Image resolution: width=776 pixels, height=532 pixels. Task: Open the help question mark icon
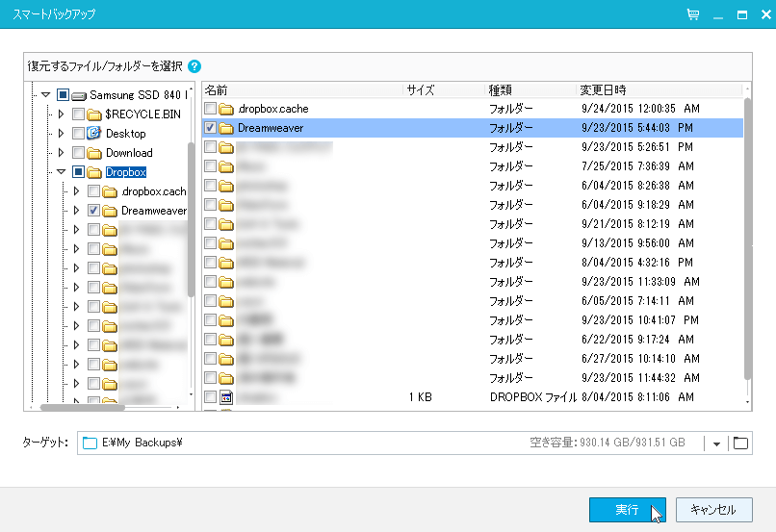194,66
